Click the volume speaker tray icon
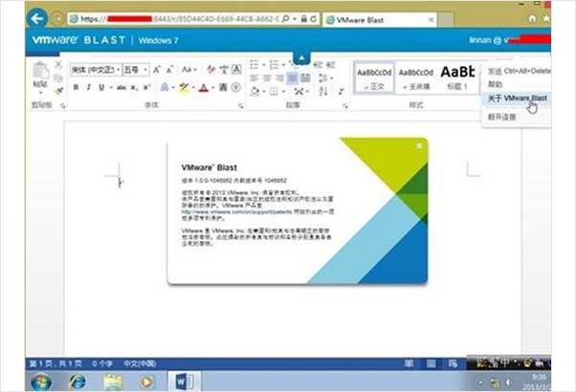The height and width of the screenshot is (392, 576). pos(509,382)
